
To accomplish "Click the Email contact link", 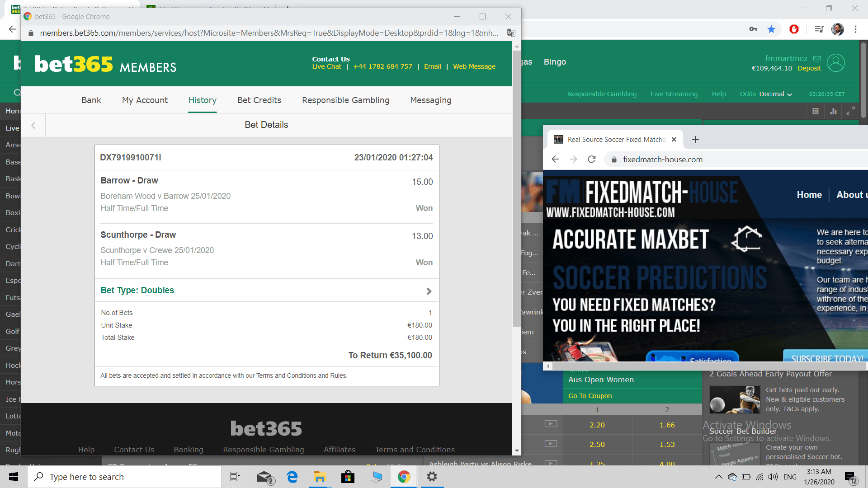I will (432, 66).
